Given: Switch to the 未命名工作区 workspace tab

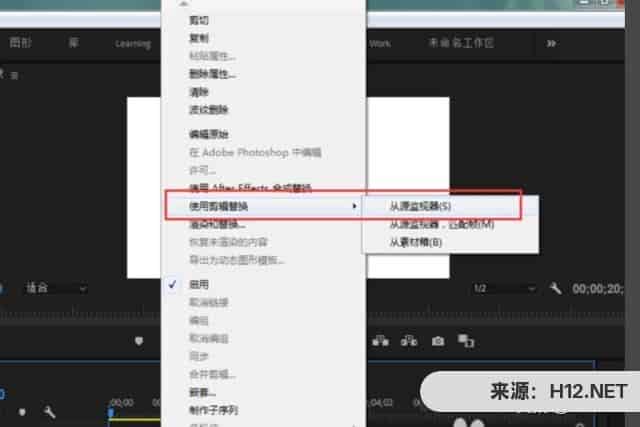Looking at the screenshot, I should coord(461,42).
